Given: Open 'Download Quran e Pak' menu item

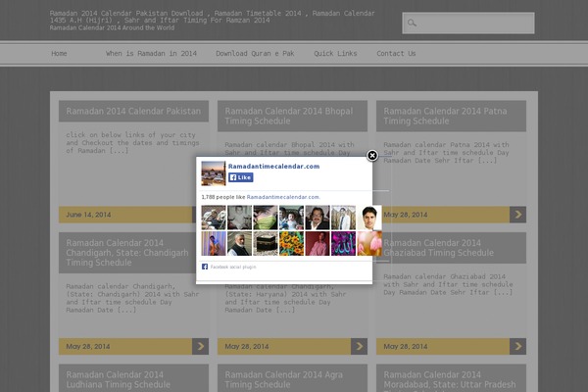Looking at the screenshot, I should (255, 54).
